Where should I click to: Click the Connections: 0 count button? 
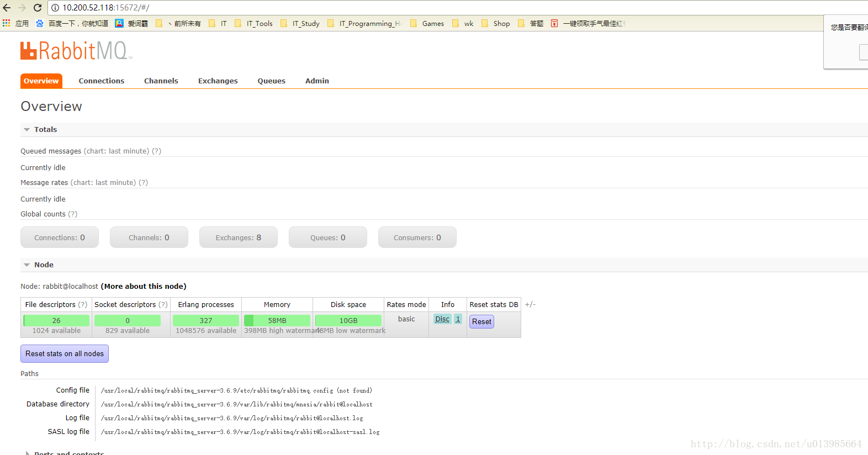[x=60, y=237]
